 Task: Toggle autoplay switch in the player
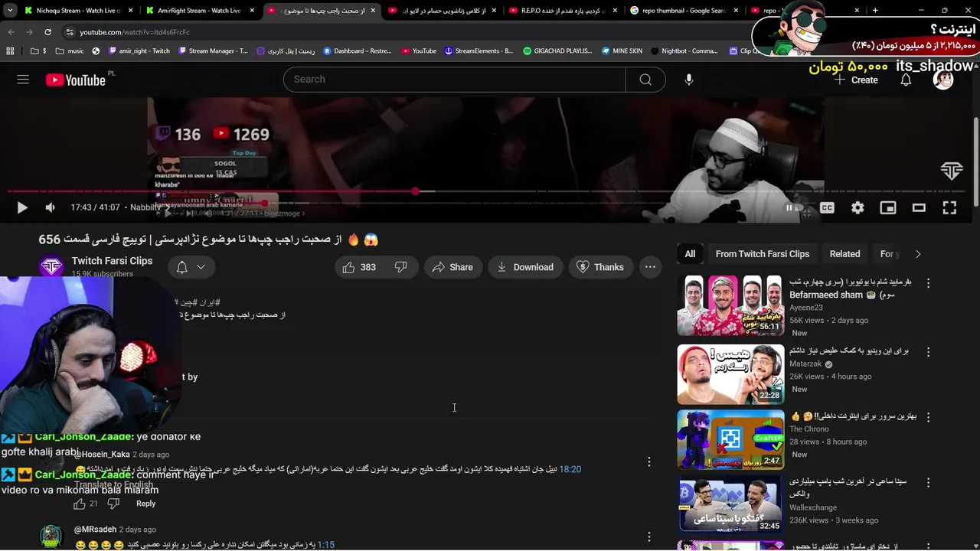(795, 207)
